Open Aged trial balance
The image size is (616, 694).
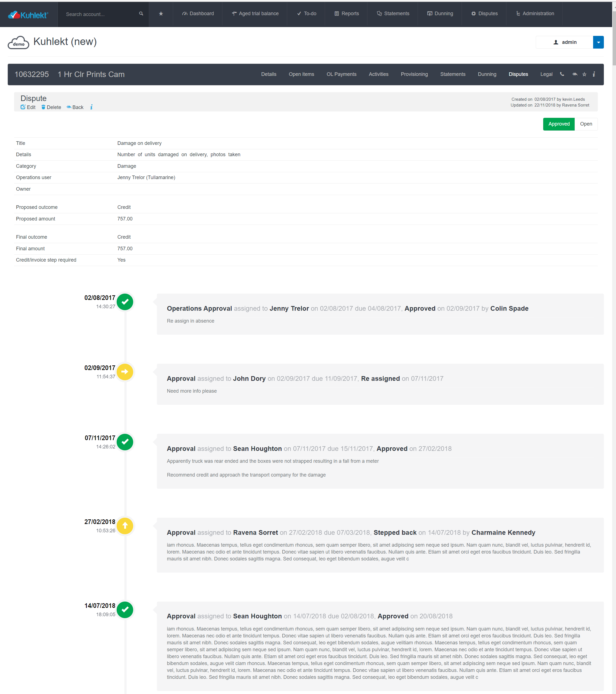[255, 14]
